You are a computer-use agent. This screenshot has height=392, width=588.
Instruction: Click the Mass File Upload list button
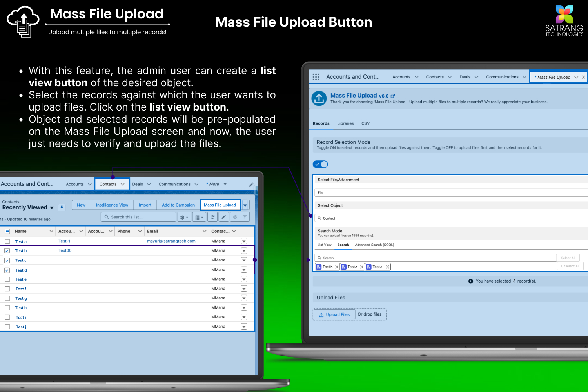[220, 205]
